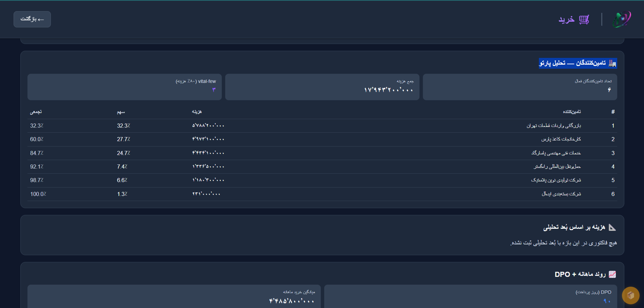The image size is (644, 308).
Task: Select supplier حمل‌ونقل بین‌المللی رامگستر
Action: (x=557, y=166)
